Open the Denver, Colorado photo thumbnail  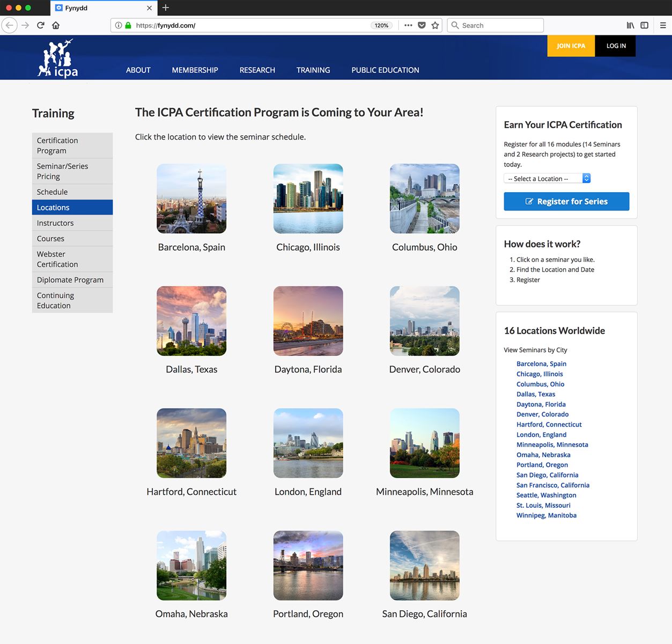pos(425,321)
